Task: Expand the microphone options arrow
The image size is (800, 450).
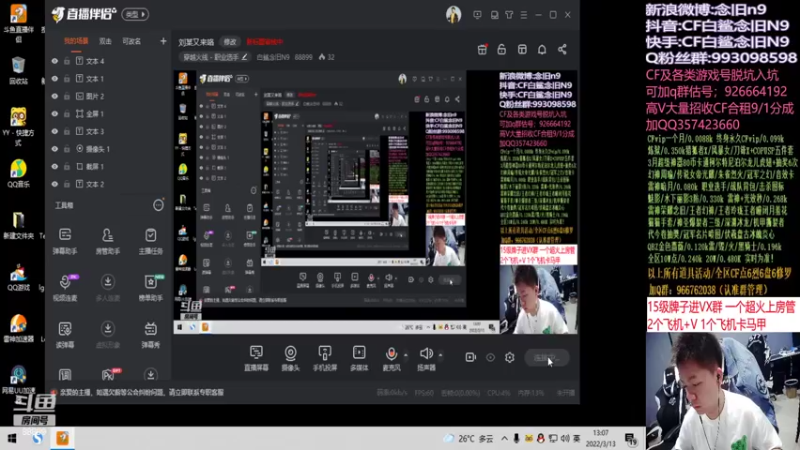Action: 406,355
